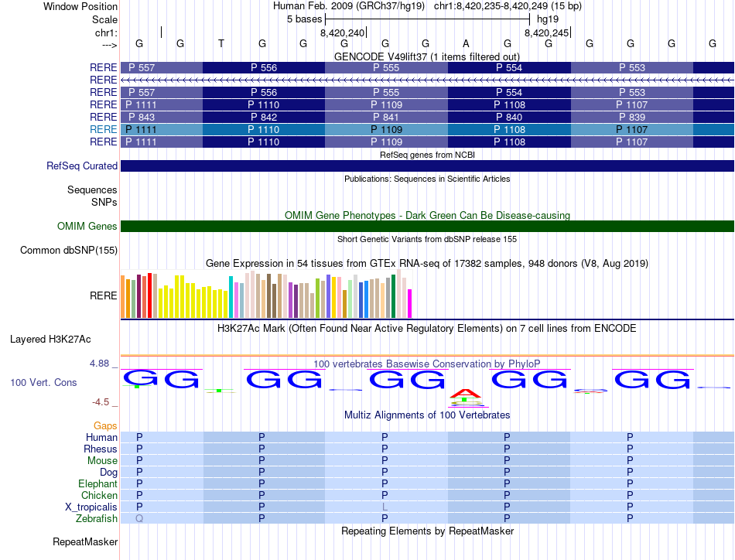This screenshot has height=560, width=735.
Task: Click the Zebrafish species label
Action: 97,519
